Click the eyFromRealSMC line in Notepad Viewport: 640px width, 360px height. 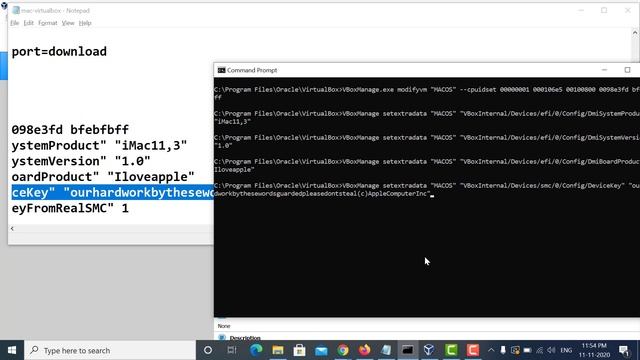click(x=70, y=208)
